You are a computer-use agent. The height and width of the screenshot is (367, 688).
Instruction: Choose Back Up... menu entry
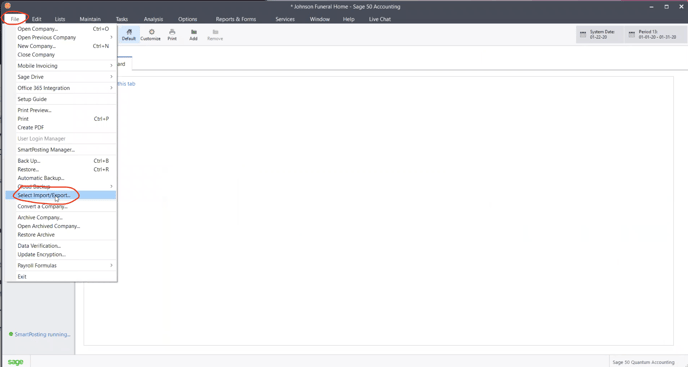[61, 161]
